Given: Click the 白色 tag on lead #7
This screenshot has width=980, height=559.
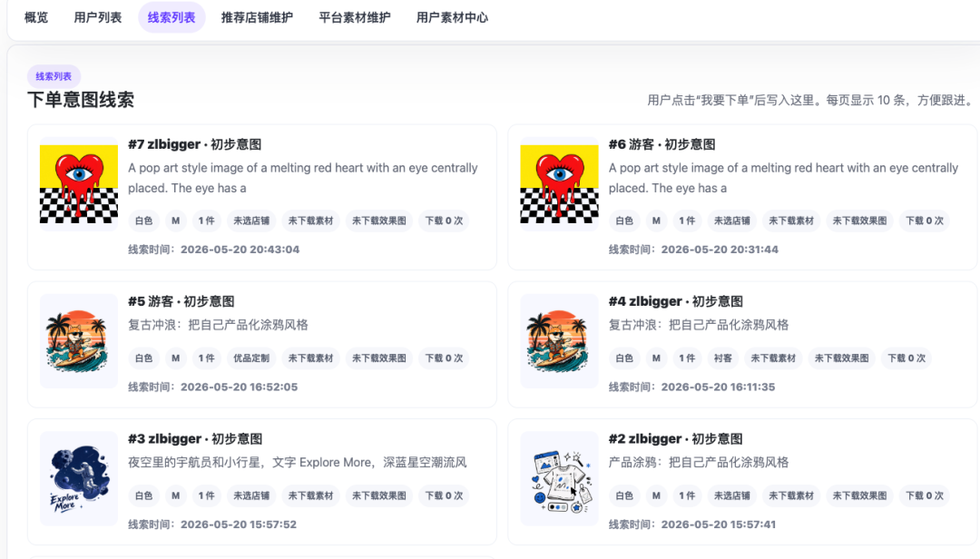Looking at the screenshot, I should (143, 221).
